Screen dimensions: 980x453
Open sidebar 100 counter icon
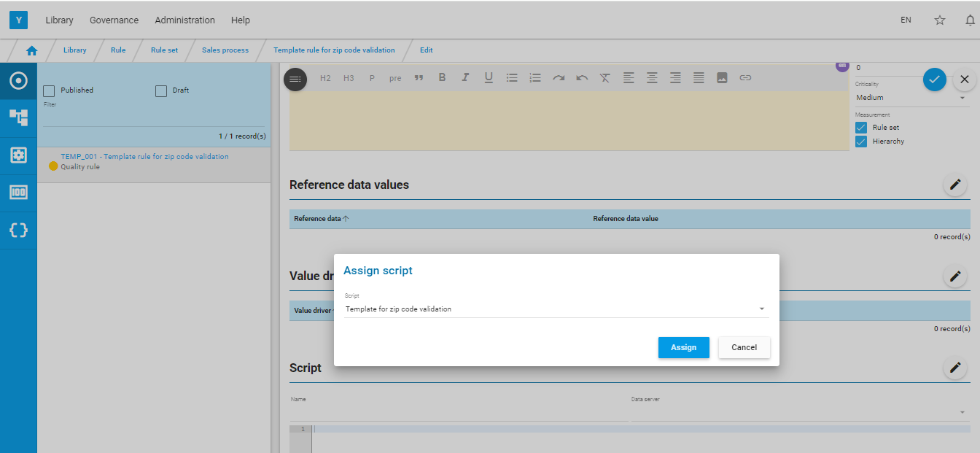click(18, 193)
